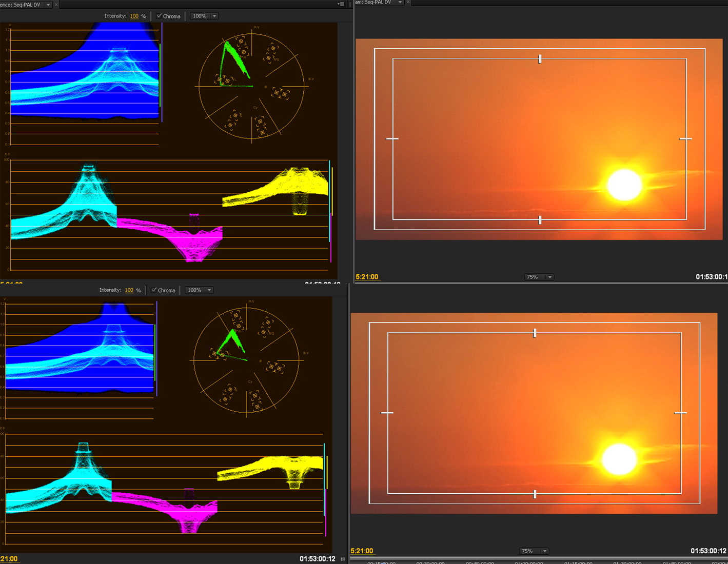Viewport: 728px width, 564px height.
Task: Close the Seq-PAL DV reference monitor tab
Action: click(x=56, y=4)
